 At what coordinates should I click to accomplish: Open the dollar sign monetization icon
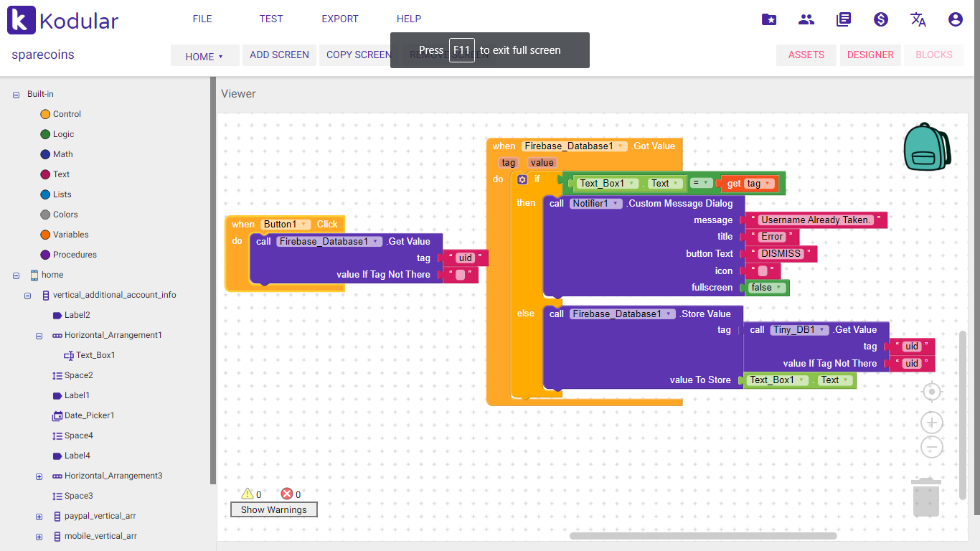click(x=881, y=19)
